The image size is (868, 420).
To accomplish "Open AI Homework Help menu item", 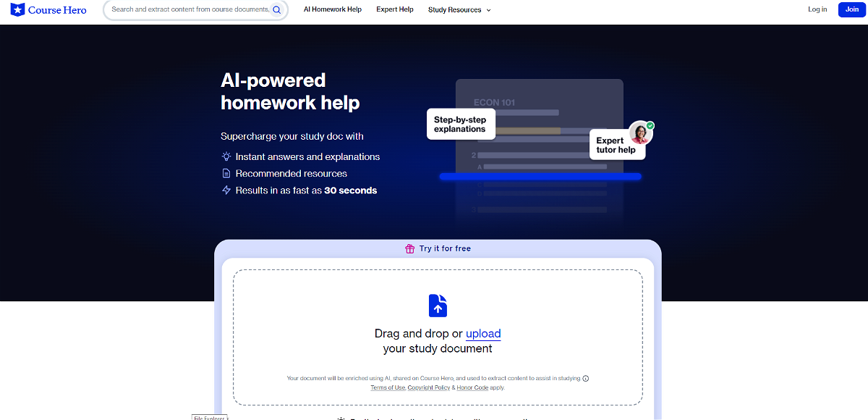I will (x=333, y=9).
